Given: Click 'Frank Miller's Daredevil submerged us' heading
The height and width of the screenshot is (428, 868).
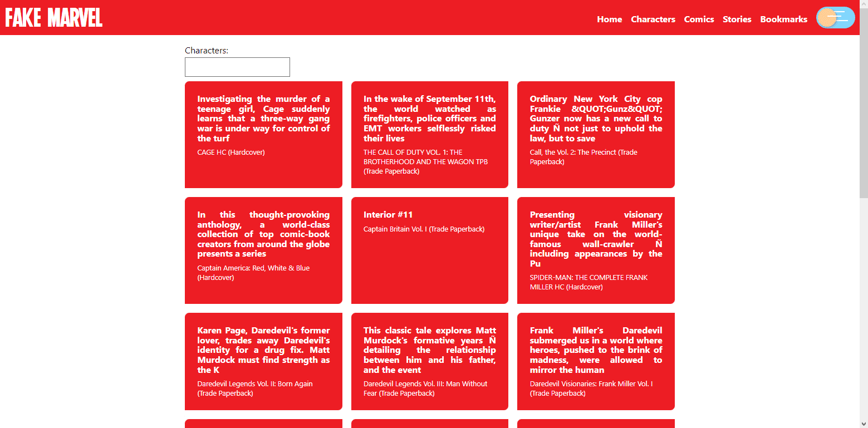Looking at the screenshot, I should point(596,350).
